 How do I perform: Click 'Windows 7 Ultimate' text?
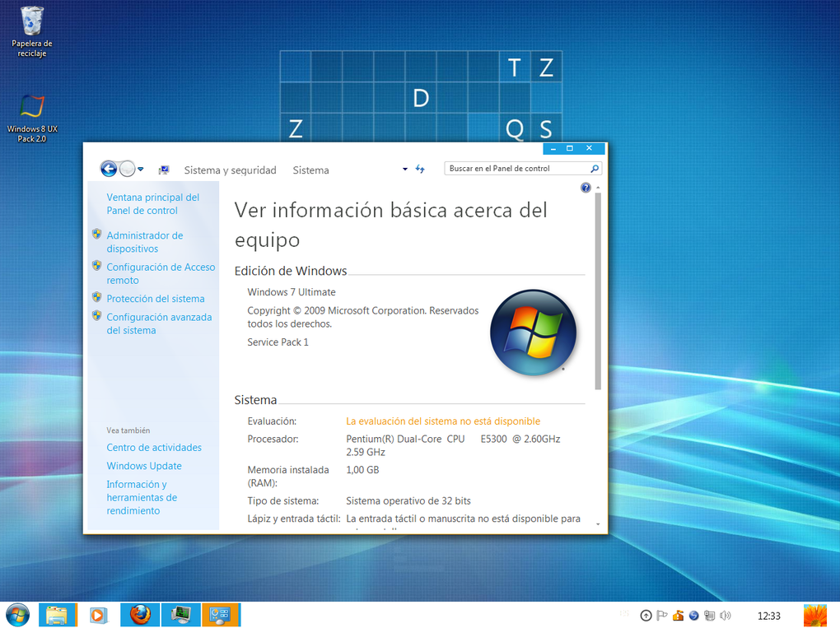292,292
